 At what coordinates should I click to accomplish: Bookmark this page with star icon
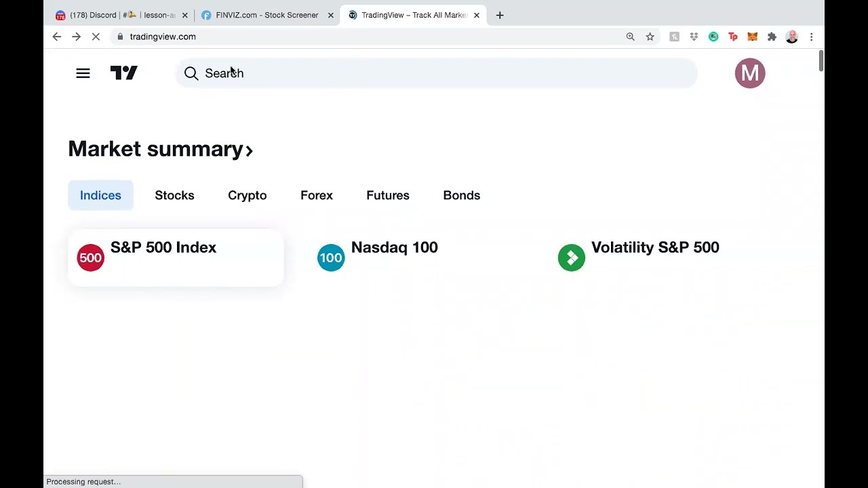[x=650, y=37]
